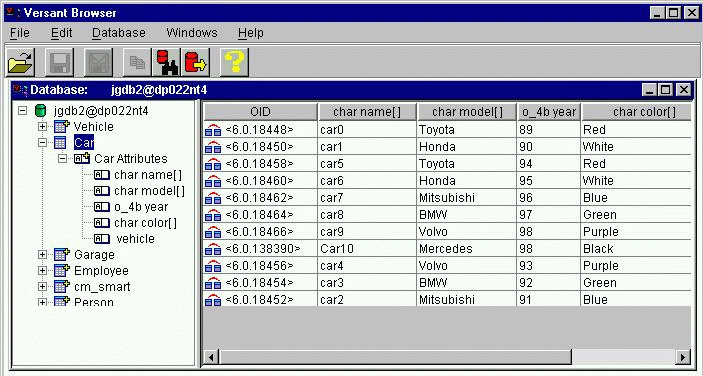This screenshot has width=703, height=376.
Task: Click the cm_smart class table icon
Action: (61, 287)
